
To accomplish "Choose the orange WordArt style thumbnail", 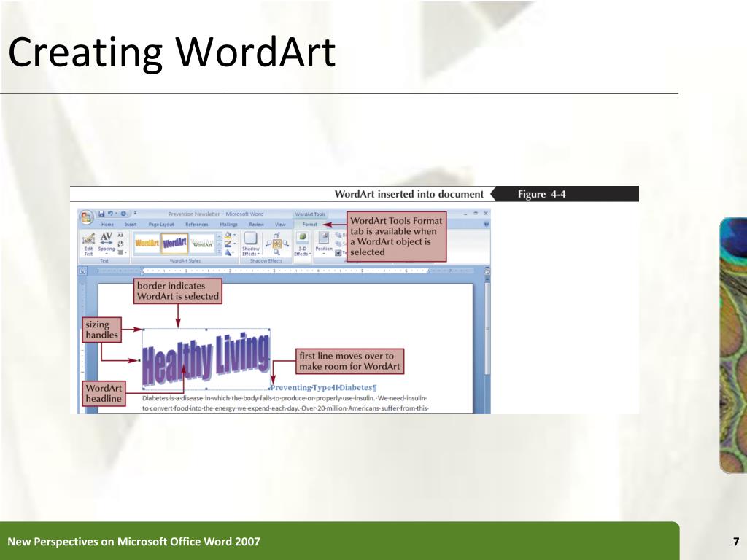I will point(147,244).
